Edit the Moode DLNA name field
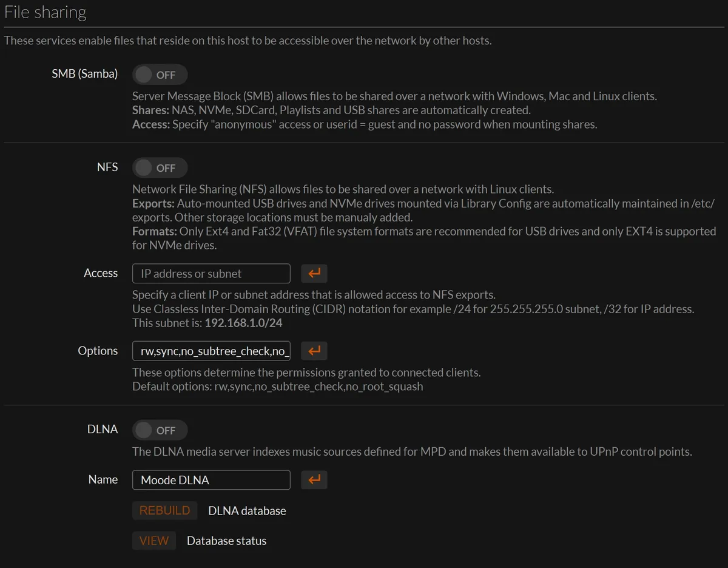The width and height of the screenshot is (728, 568). click(x=211, y=480)
